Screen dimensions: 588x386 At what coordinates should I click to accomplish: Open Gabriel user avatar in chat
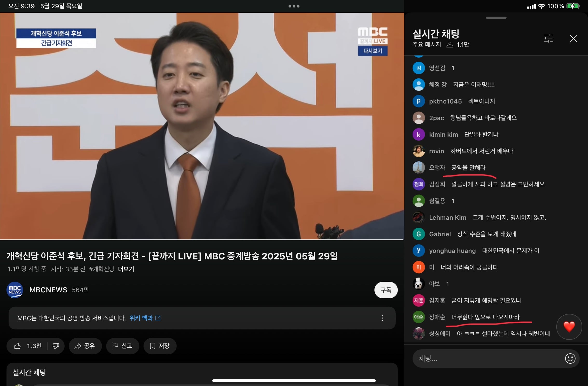point(419,234)
